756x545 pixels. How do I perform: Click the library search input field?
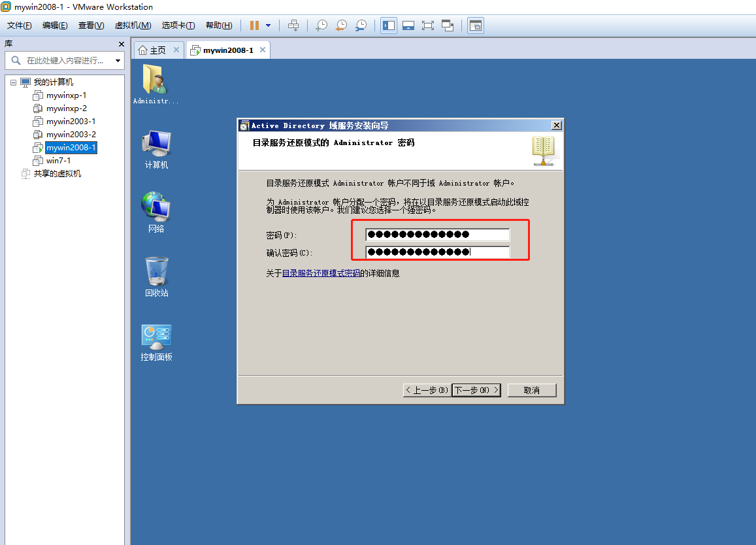[x=65, y=60]
